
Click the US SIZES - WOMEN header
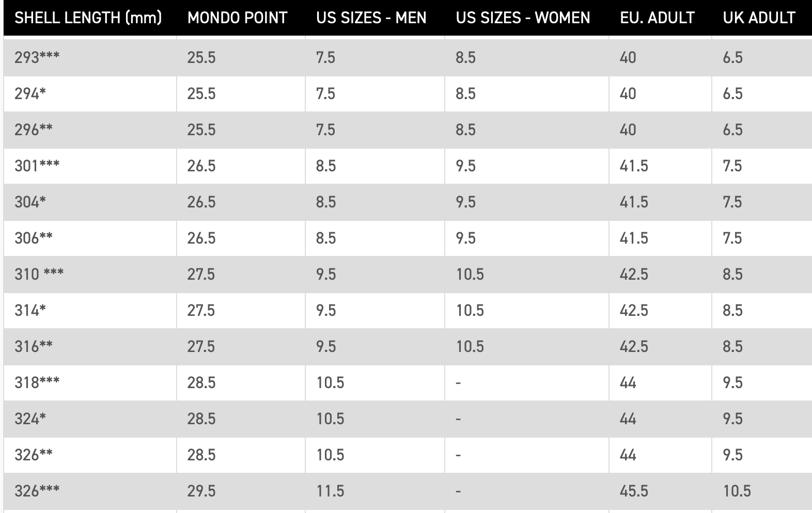(x=523, y=18)
